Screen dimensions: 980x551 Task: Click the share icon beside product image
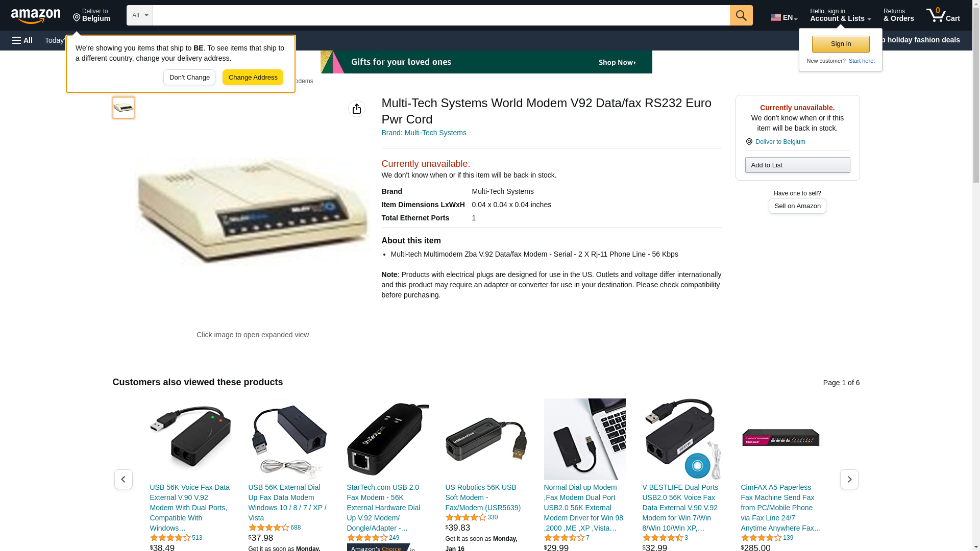(x=357, y=109)
